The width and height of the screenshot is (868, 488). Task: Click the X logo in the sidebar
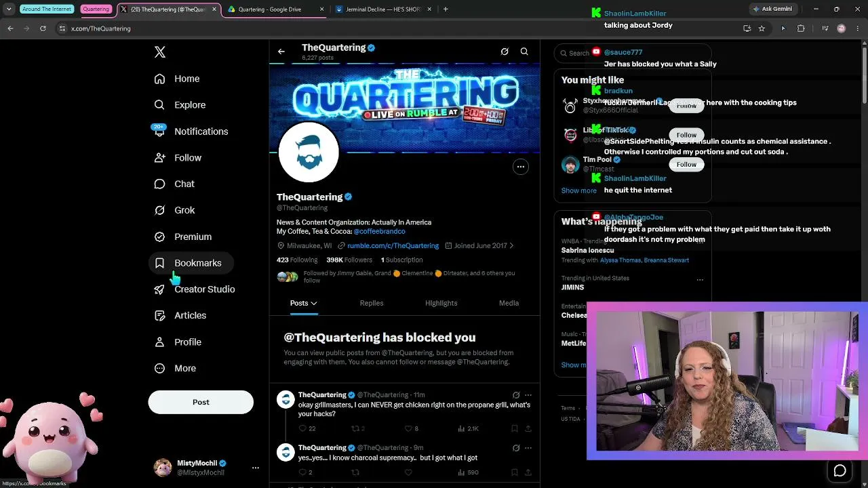pyautogui.click(x=160, y=52)
